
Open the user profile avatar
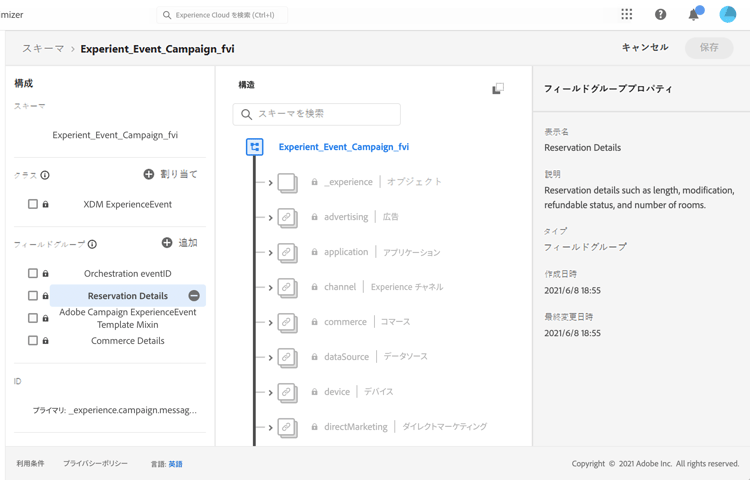tap(728, 14)
